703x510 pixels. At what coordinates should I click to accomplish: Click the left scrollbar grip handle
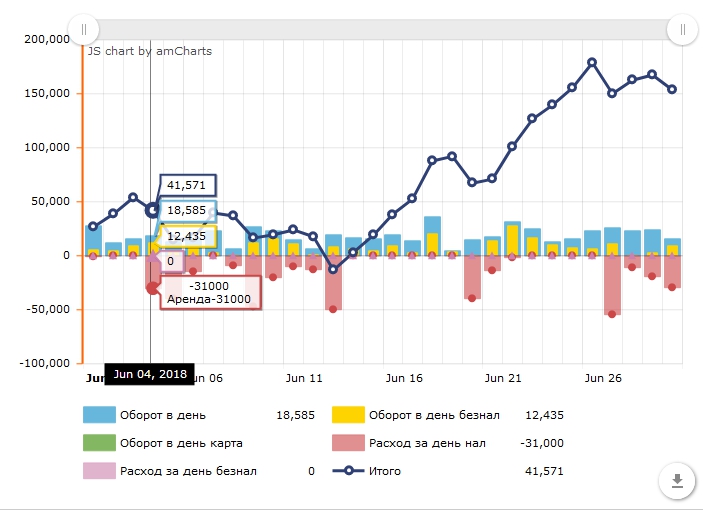click(83, 29)
